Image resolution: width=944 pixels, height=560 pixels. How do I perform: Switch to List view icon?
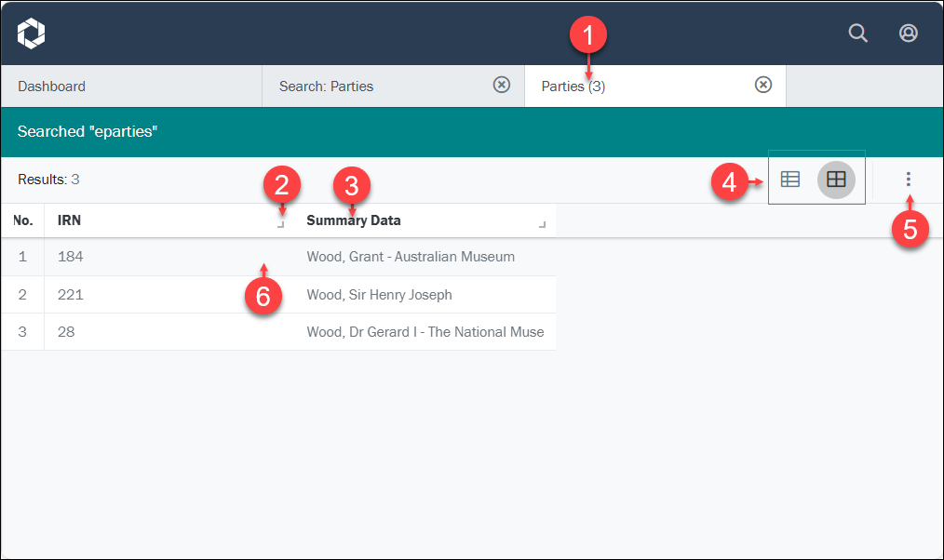tap(790, 180)
